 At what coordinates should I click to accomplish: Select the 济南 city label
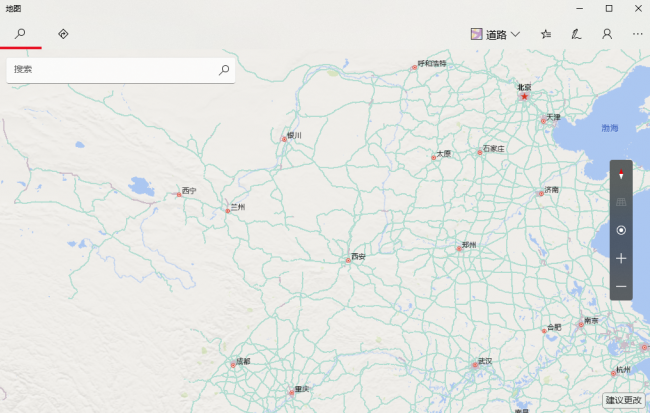pyautogui.click(x=551, y=189)
